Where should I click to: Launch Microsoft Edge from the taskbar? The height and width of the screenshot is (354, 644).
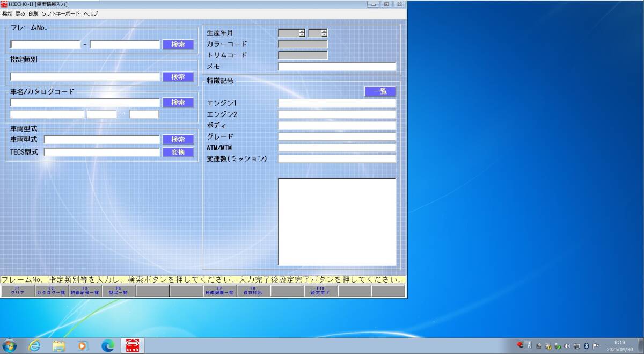(107, 345)
